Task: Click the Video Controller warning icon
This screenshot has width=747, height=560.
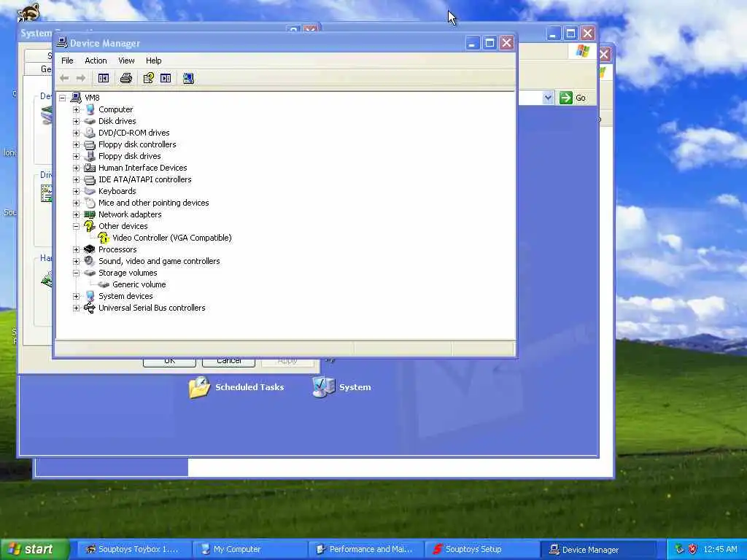Action: pos(104,238)
